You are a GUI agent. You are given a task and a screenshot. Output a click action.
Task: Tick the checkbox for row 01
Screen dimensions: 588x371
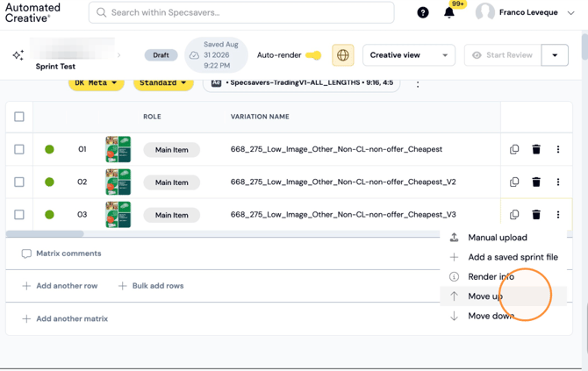click(19, 149)
